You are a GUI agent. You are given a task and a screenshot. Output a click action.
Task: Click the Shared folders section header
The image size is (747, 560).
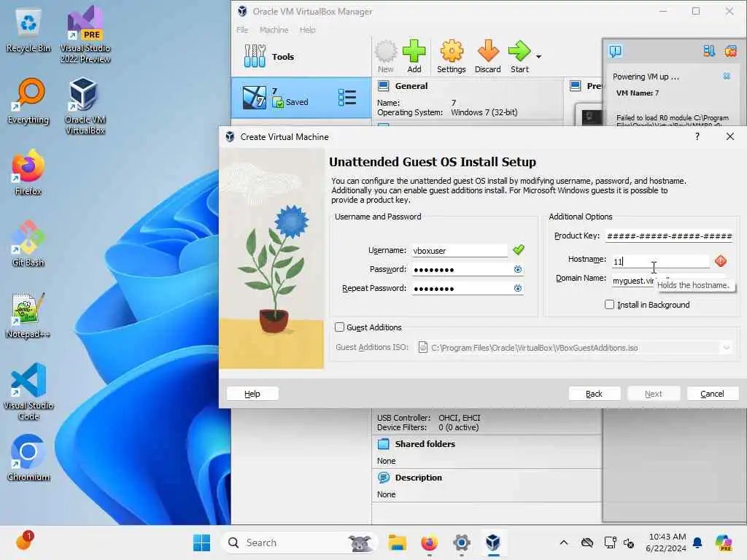point(425,444)
